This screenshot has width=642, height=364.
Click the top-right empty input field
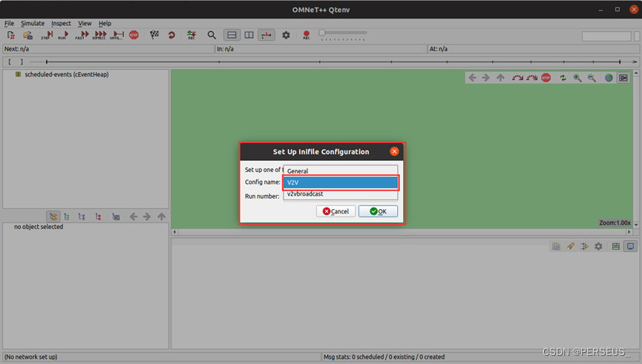[606, 36]
